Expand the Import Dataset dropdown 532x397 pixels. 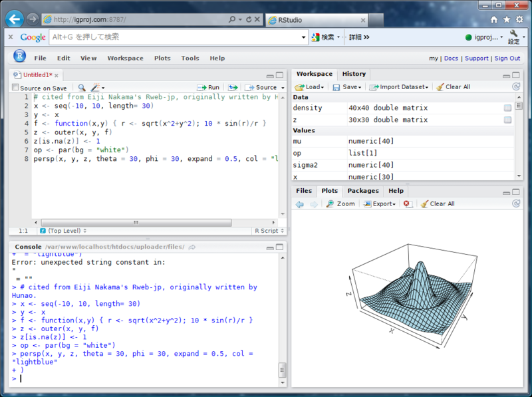[x=398, y=87]
